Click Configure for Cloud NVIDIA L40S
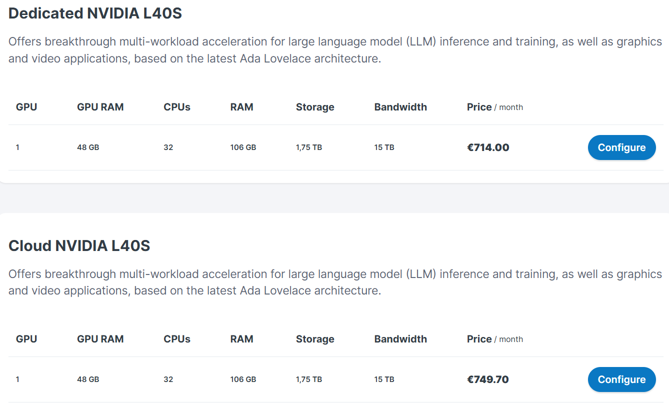 [621, 379]
